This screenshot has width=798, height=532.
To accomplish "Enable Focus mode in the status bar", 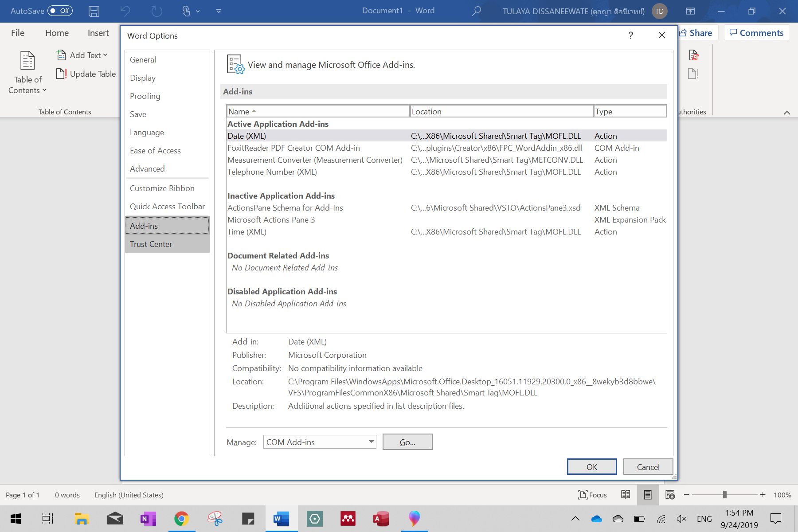I will (x=592, y=495).
